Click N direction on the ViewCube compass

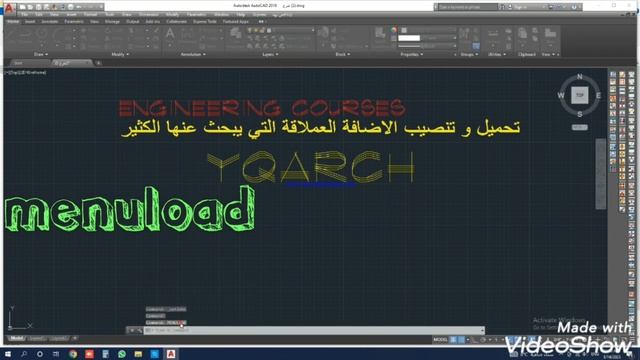click(580, 77)
